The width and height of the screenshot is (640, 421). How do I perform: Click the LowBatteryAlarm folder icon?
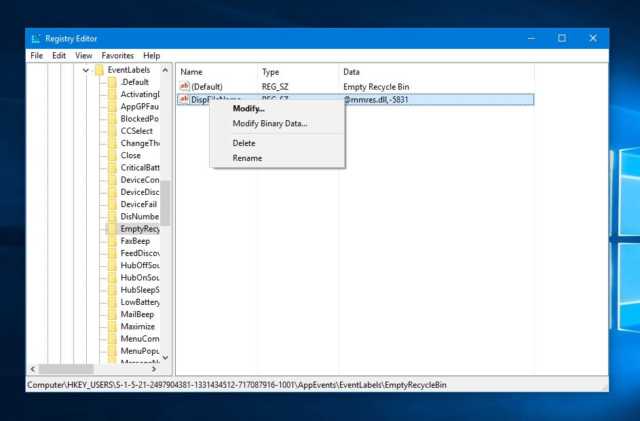(x=113, y=302)
